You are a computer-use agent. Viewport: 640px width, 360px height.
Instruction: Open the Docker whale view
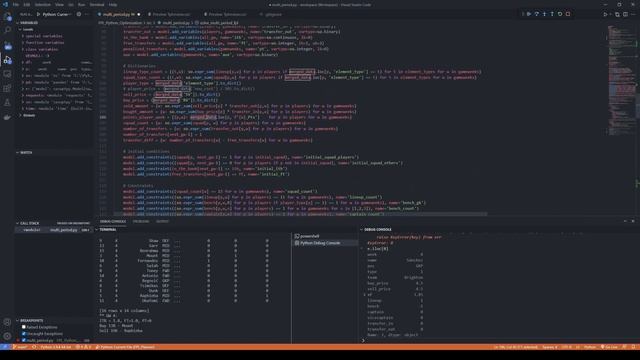click(x=7, y=117)
